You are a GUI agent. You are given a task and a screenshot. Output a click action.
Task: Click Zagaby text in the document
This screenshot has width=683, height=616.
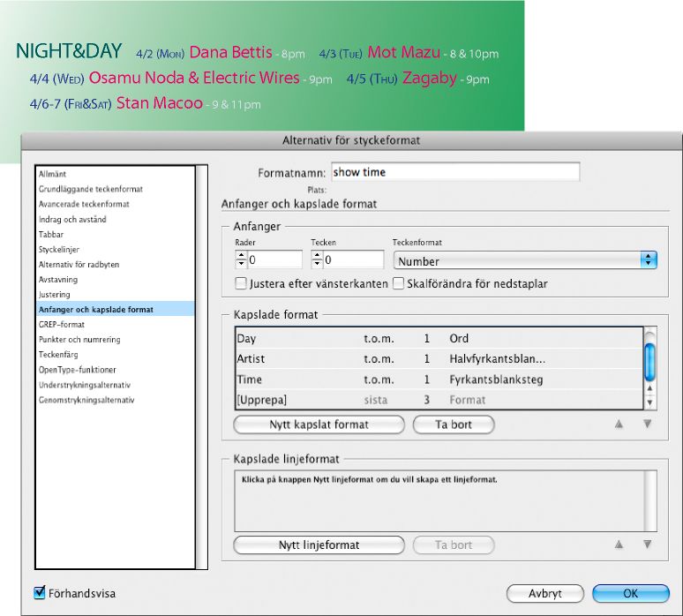tap(430, 79)
